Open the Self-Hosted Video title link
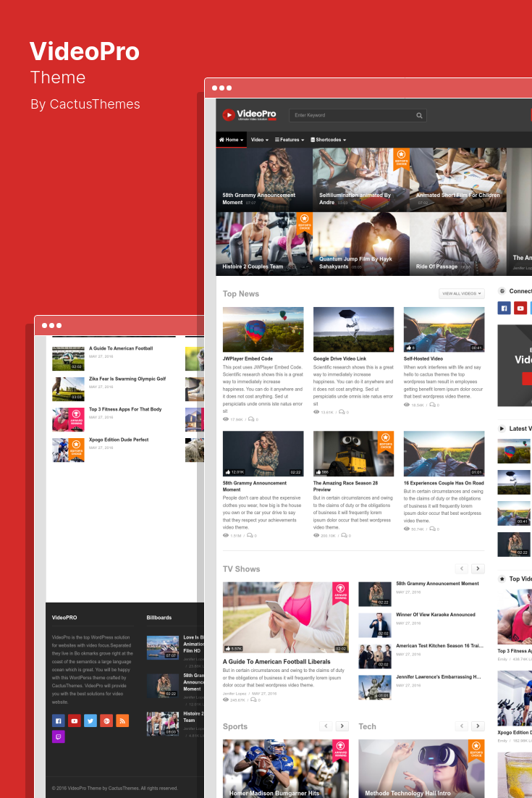Image resolution: width=532 pixels, height=798 pixels. 423,358
